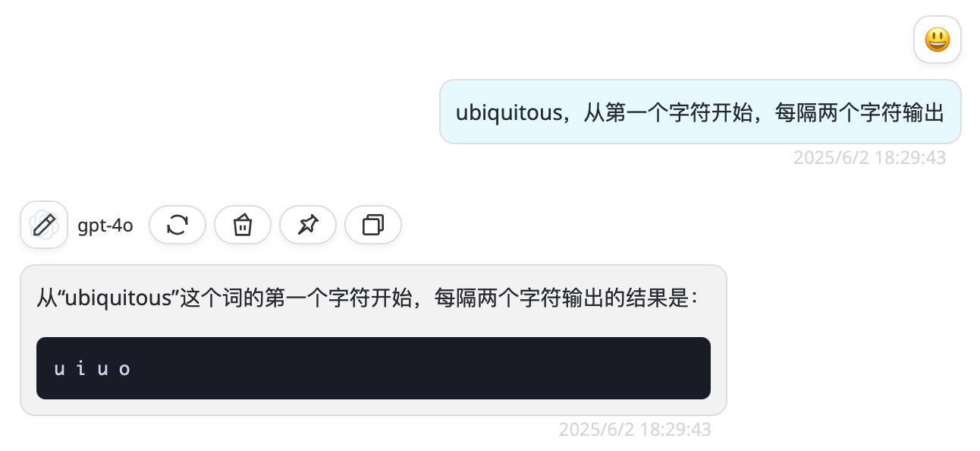Click the reply sentence ending 输出的结果是
Image resolution: width=980 pixels, height=451 pixels.
(367, 298)
